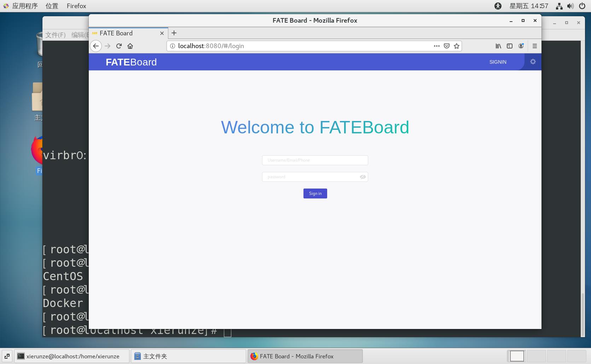
Task: Click the FATEBoard logo in the navbar
Action: click(131, 62)
